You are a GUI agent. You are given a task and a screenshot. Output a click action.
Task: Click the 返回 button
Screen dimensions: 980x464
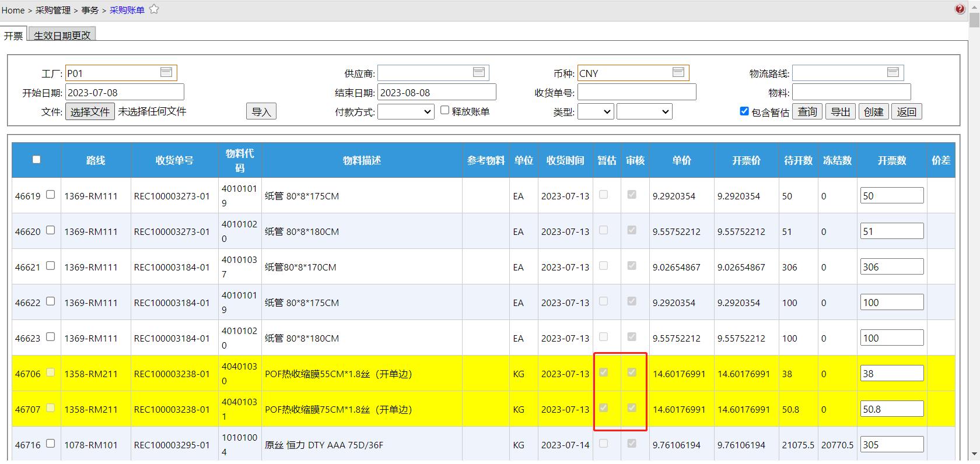[x=907, y=111]
